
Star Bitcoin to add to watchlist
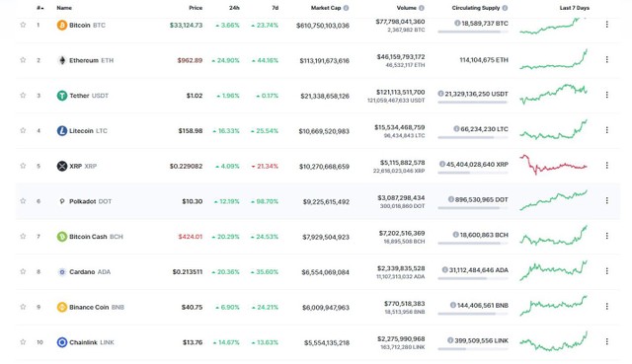(23, 25)
